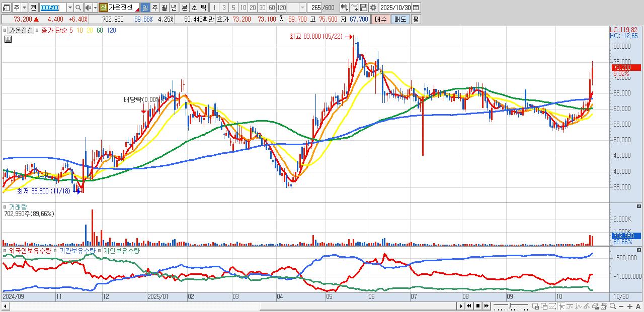Click the date field 2025/10/30
The height and width of the screenshot is (312, 644).
click(395, 8)
